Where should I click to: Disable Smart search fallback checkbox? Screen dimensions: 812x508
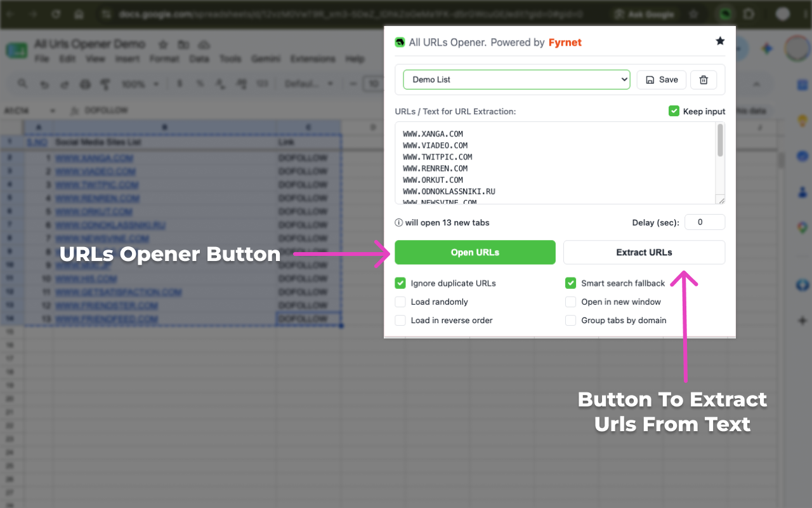click(x=571, y=283)
